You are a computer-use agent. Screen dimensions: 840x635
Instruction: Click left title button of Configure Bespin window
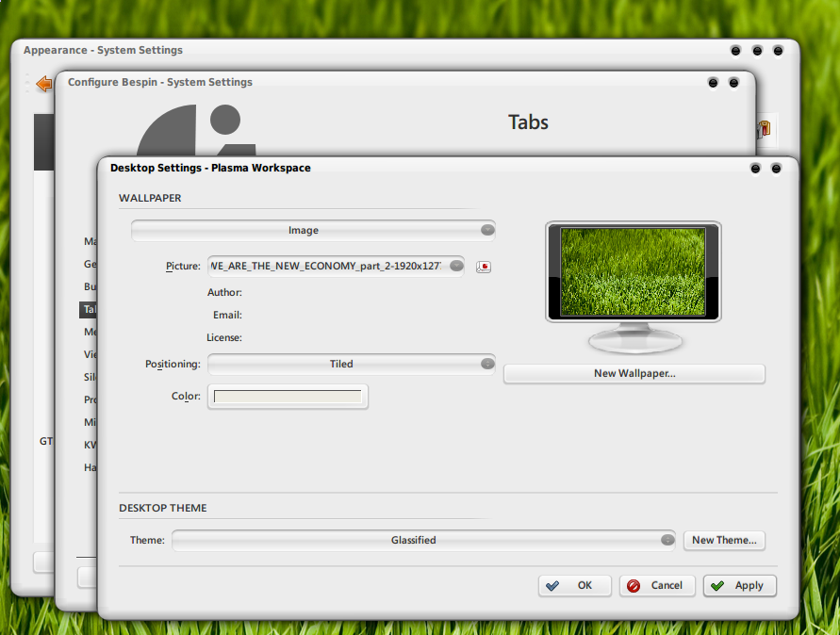click(x=713, y=83)
